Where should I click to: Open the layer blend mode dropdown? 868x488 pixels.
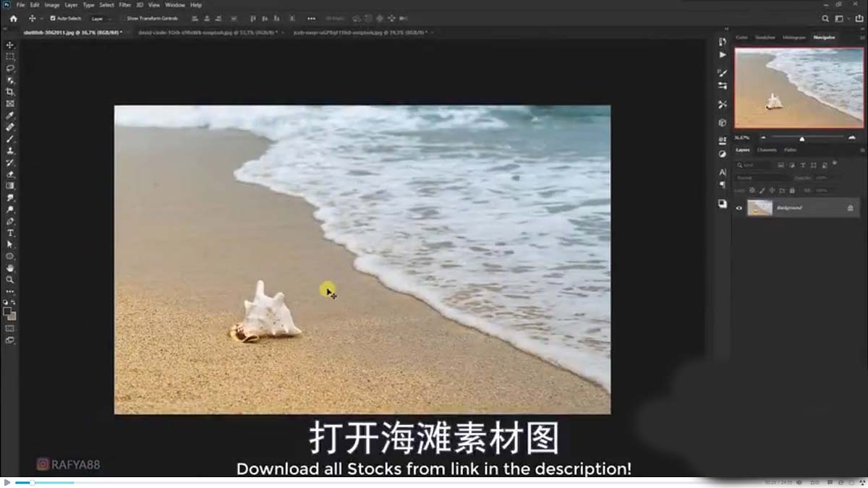762,178
